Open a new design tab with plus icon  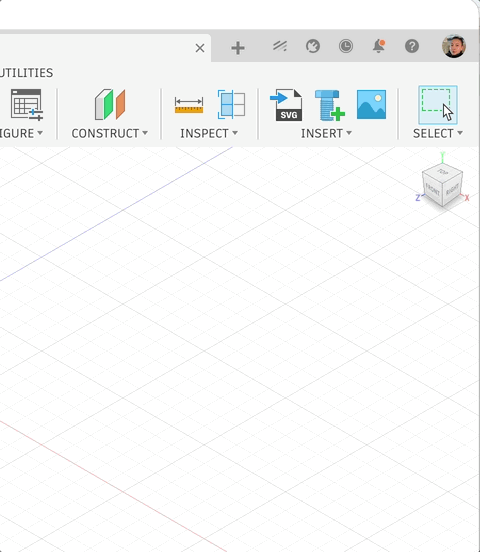coord(238,48)
